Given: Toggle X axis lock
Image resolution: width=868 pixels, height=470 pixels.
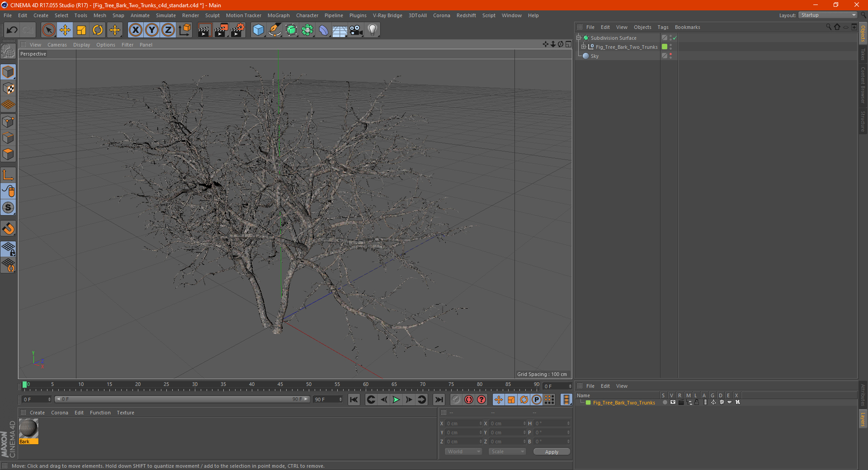Looking at the screenshot, I should (135, 30).
